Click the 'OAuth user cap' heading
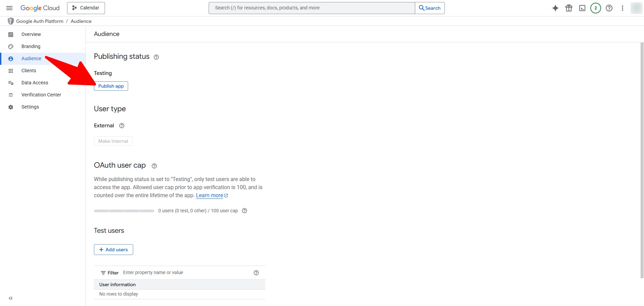644x306 pixels. click(x=120, y=165)
